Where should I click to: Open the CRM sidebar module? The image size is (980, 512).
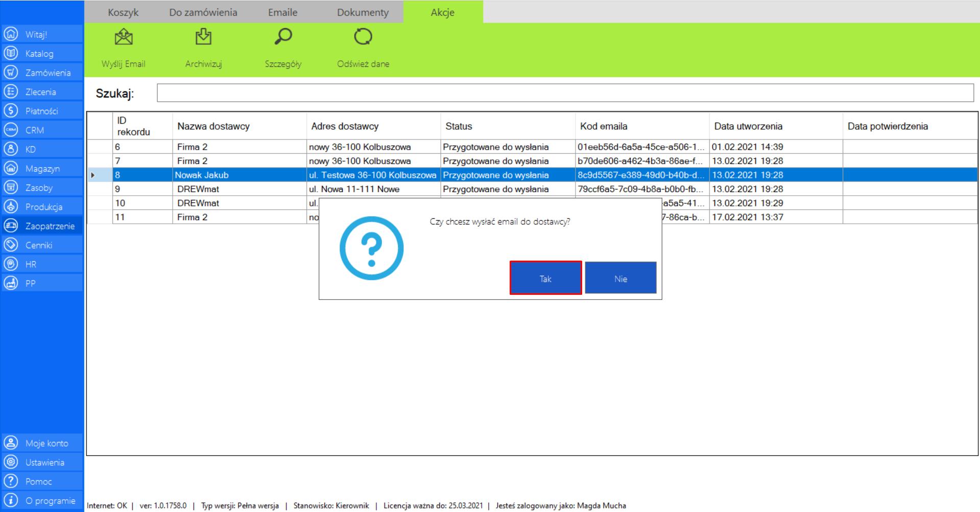(41, 130)
